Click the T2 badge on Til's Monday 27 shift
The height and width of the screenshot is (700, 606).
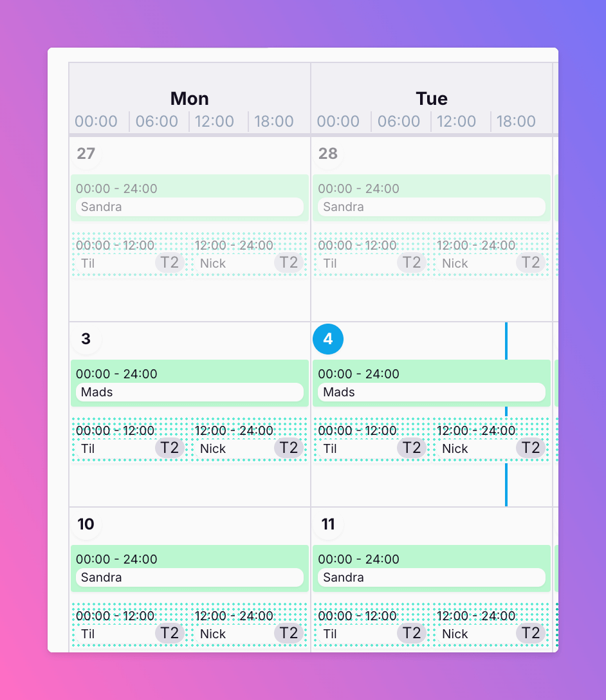(x=170, y=262)
